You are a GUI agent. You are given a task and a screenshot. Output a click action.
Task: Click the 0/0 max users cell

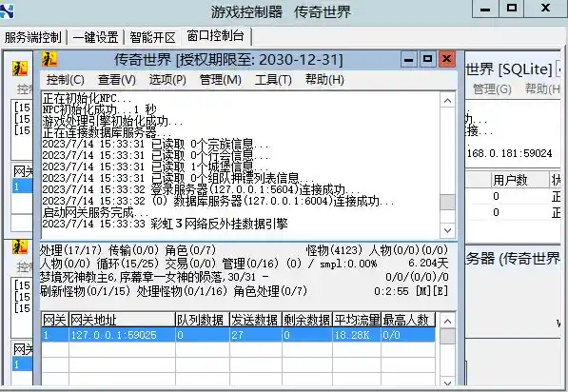[408, 335]
